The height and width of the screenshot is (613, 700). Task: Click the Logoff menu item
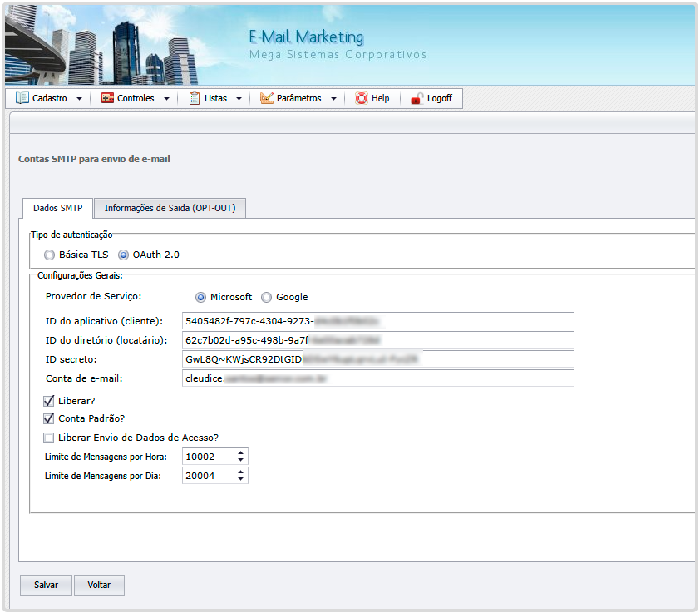click(439, 98)
